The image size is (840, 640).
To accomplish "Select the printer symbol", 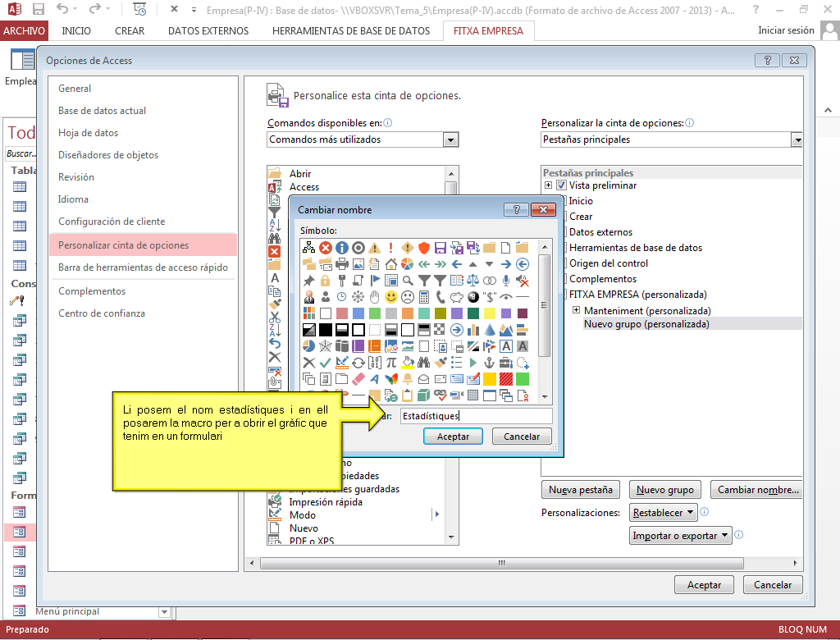I will pyautogui.click(x=342, y=263).
